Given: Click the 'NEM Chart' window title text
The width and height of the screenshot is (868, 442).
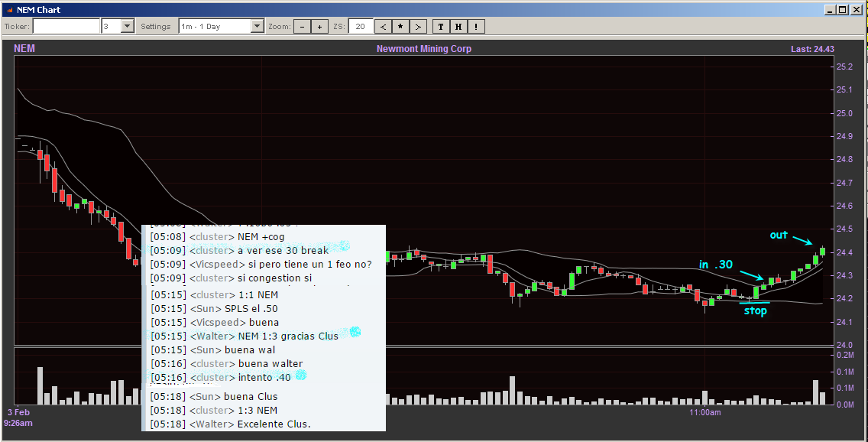Looking at the screenshot, I should (x=39, y=10).
